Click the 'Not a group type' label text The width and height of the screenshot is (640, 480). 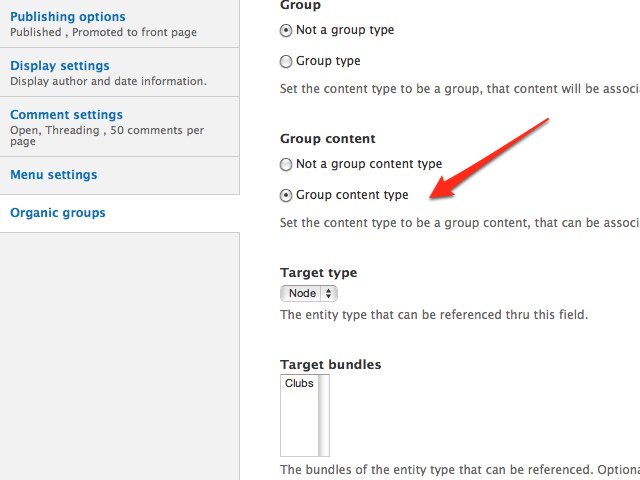click(x=345, y=30)
